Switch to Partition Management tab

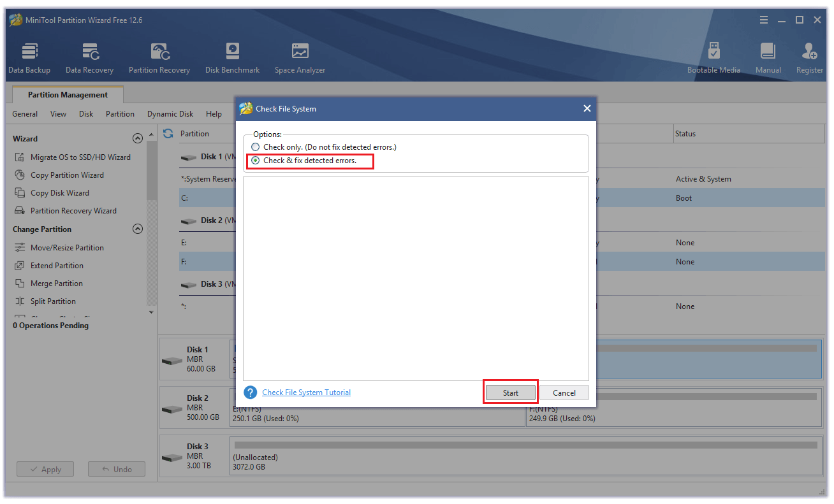68,95
